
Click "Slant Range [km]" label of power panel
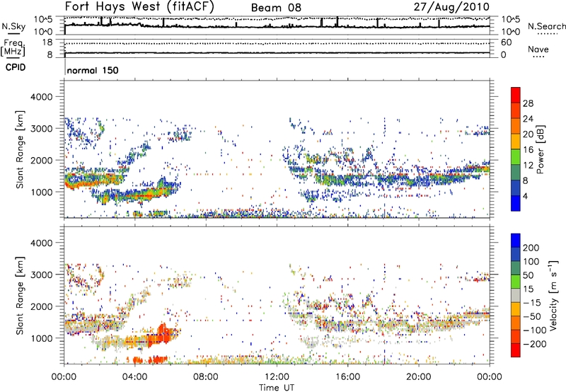[20, 149]
